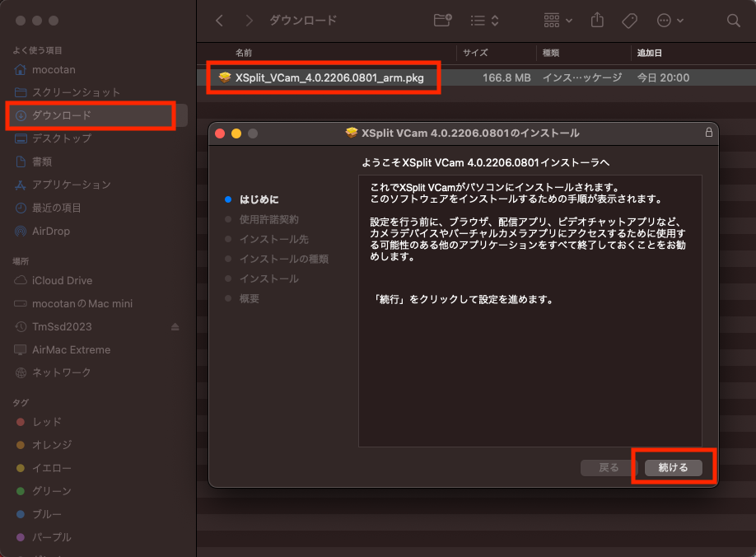The height and width of the screenshot is (557, 756).
Task: Eject TmSsd2023 with the eject icon
Action: pos(175,327)
